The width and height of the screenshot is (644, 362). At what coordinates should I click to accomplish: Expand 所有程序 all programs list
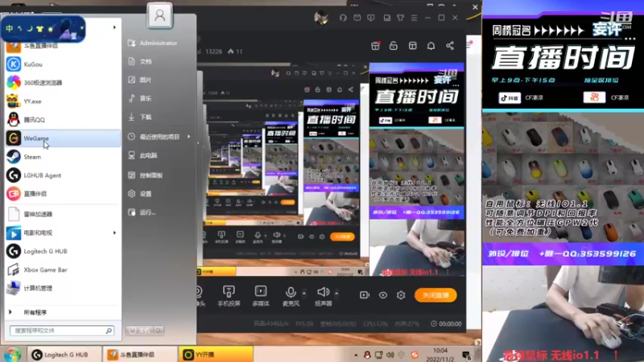point(63,312)
